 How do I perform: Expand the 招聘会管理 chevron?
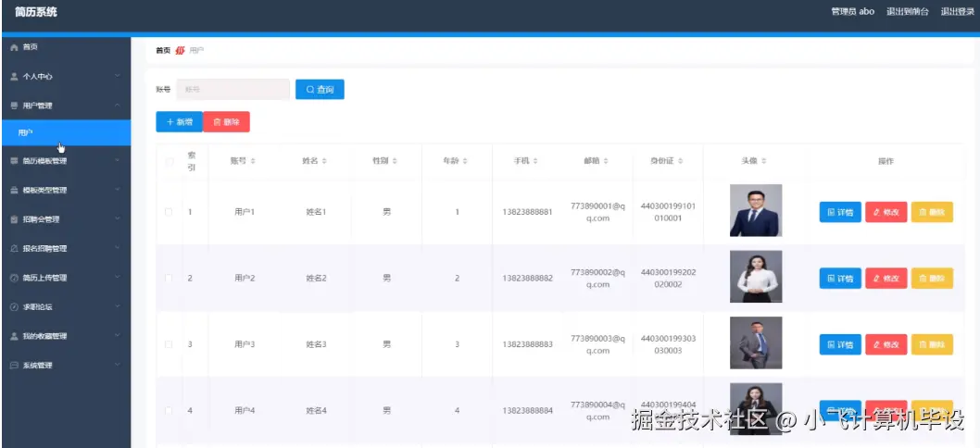(118, 219)
